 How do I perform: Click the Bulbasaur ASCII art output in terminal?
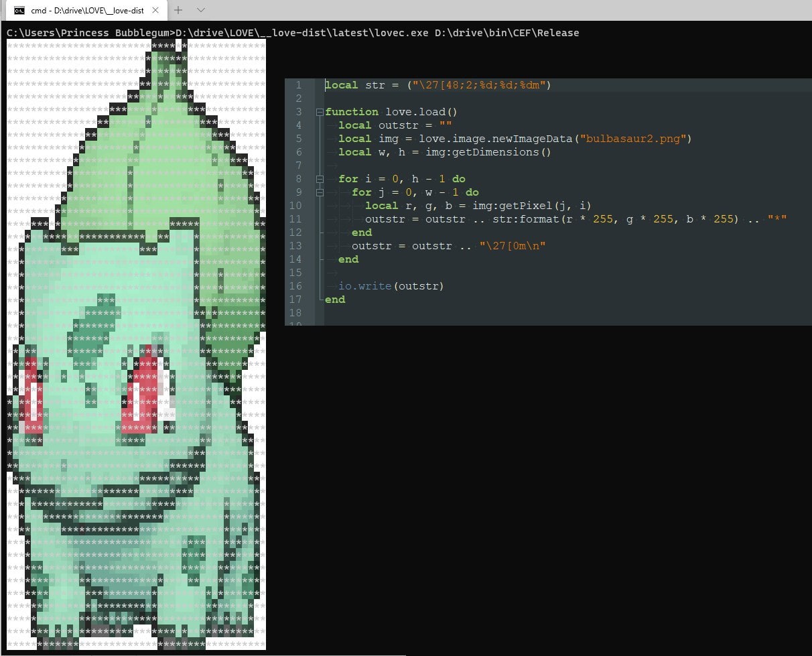pyautogui.click(x=136, y=344)
